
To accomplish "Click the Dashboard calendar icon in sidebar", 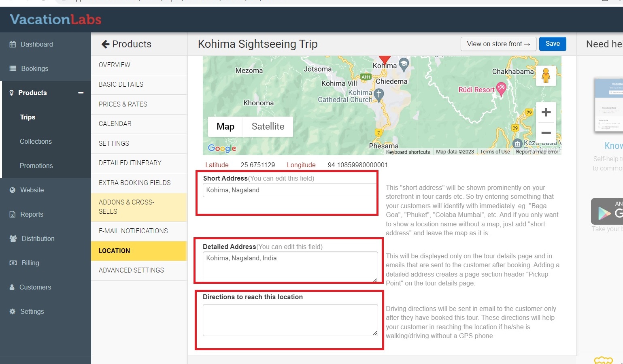I will (13, 44).
